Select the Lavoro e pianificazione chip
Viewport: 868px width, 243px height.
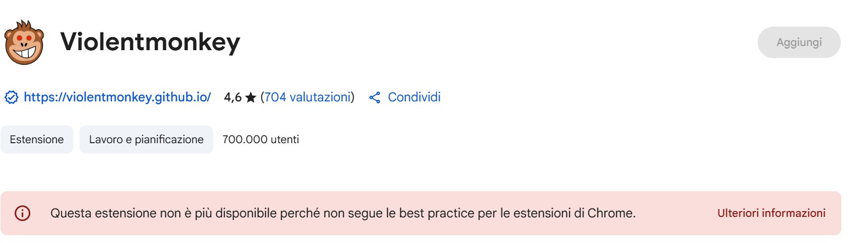point(146,140)
